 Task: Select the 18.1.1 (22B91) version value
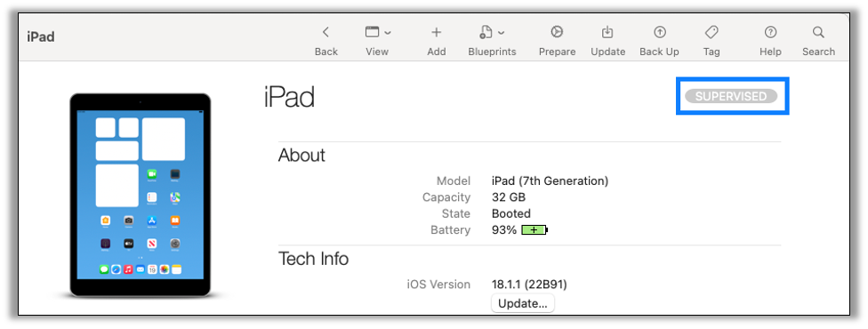tap(529, 285)
